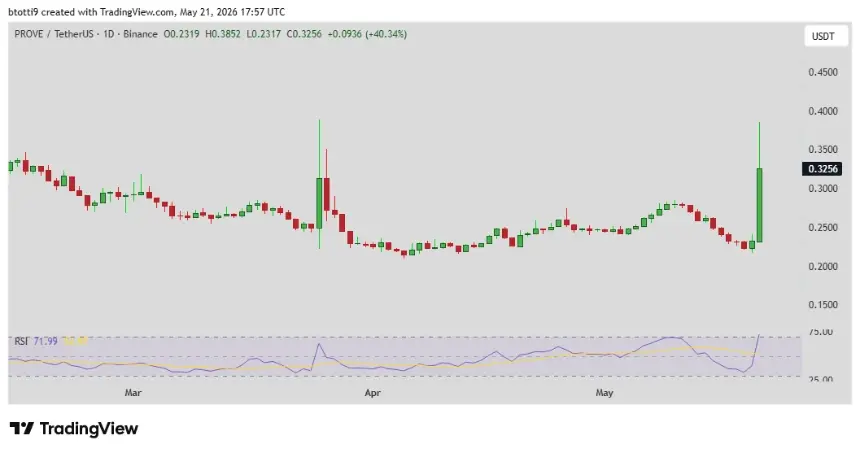Click the May date label
Screen dimensions: 860x453
(604, 393)
